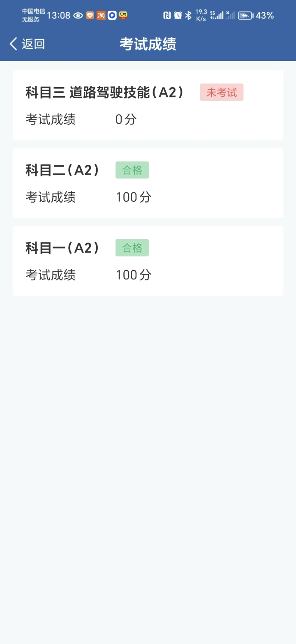This screenshot has width=296, height=644.
Task: Tap the NFC icon in status bar
Action: [167, 16]
